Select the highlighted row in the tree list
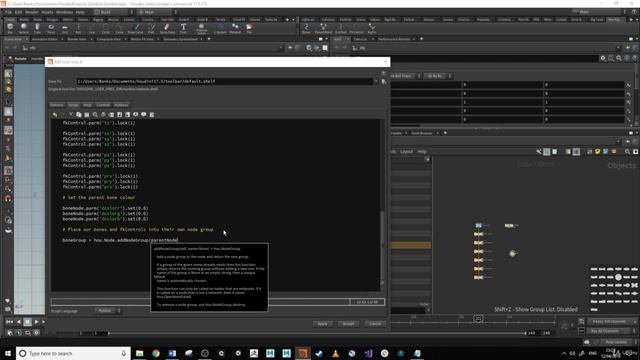The height and width of the screenshot is (360, 640). pyautogui.click(x=410, y=245)
